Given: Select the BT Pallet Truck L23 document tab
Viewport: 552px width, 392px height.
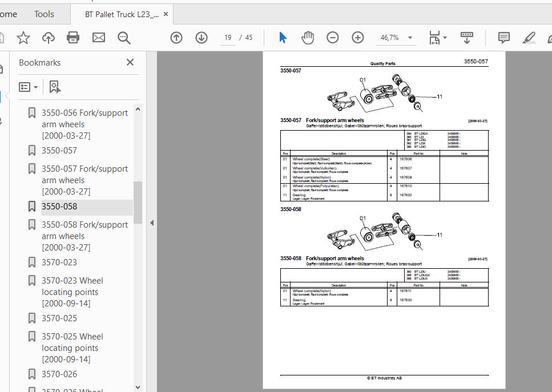Looking at the screenshot, I should 122,14.
